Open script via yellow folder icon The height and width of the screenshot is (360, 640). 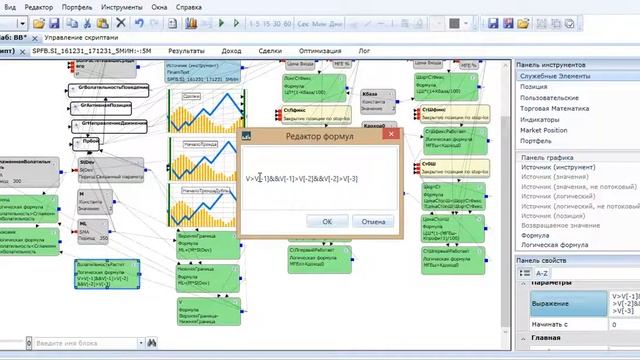tap(39, 23)
